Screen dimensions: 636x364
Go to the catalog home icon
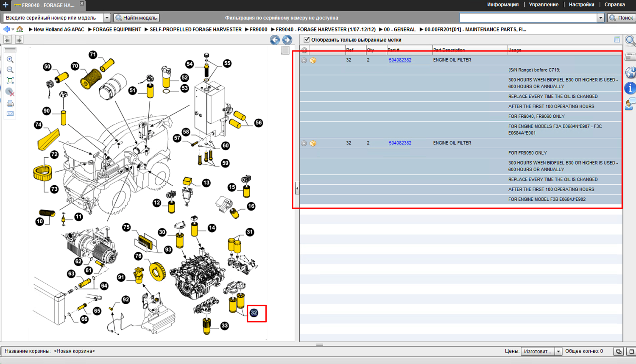pyautogui.click(x=20, y=29)
